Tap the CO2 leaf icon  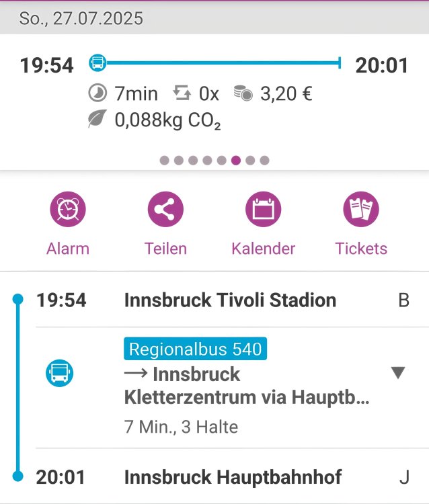point(98,120)
